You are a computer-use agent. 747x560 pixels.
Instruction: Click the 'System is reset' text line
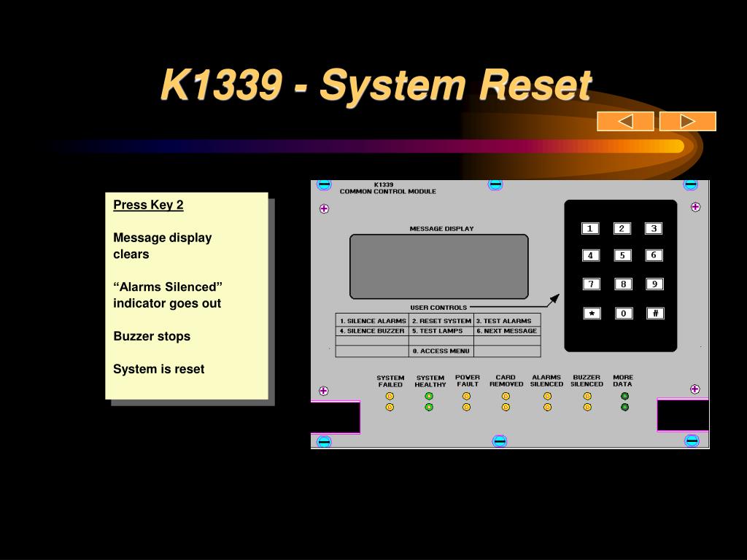coord(158,369)
